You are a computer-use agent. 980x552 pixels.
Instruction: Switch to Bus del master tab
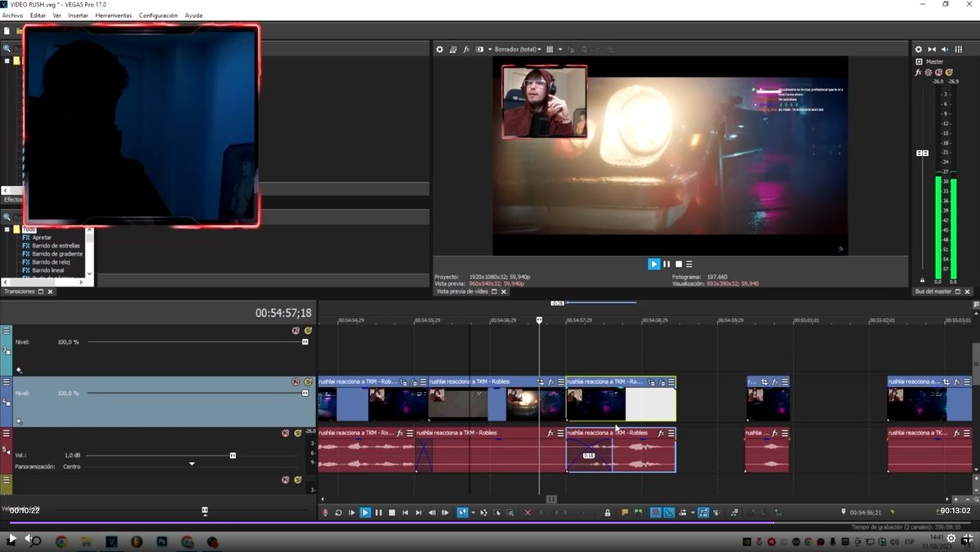933,292
